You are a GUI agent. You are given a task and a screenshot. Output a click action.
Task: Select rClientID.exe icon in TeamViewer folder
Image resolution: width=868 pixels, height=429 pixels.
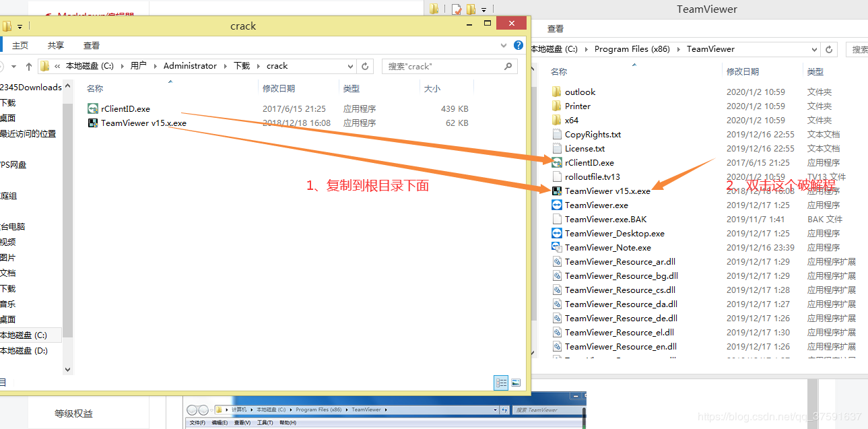coord(556,162)
